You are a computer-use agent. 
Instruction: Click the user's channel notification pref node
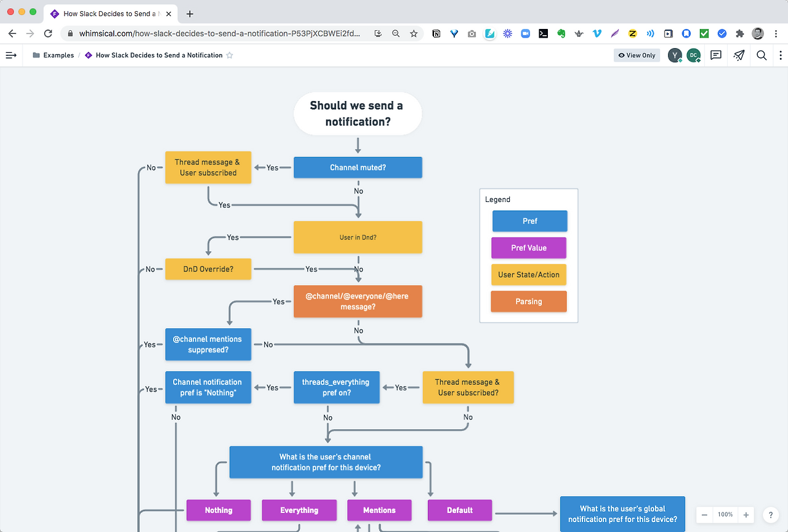(326, 462)
